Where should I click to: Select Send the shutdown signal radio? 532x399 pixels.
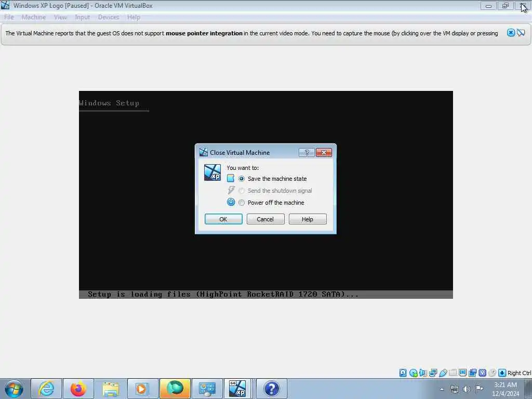click(x=241, y=191)
